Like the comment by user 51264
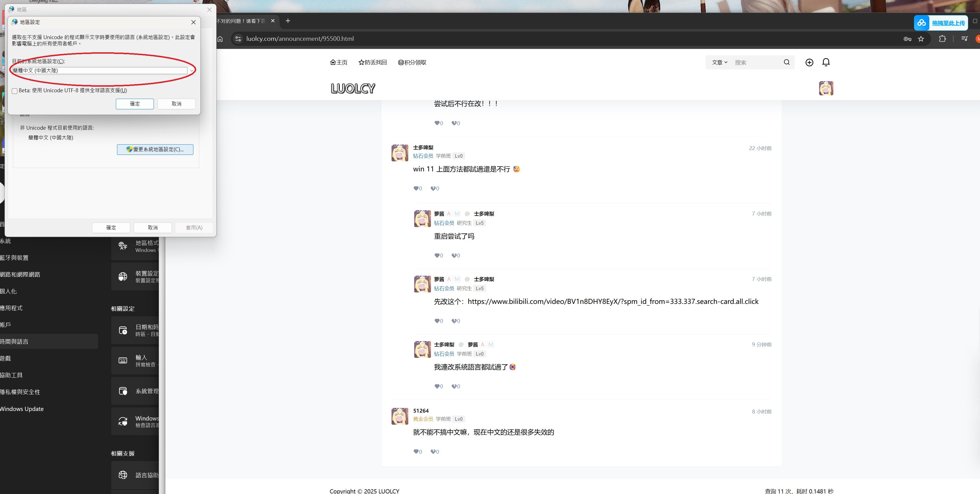 point(417,452)
